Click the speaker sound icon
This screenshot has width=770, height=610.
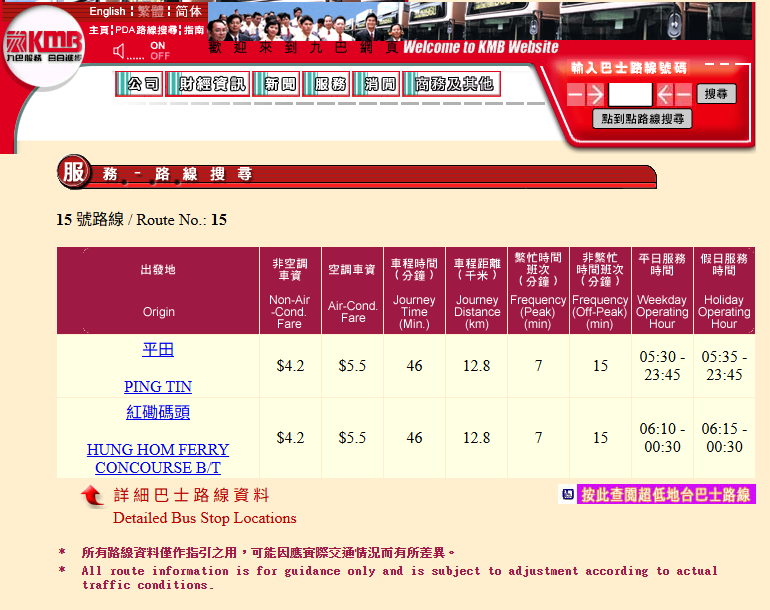pyautogui.click(x=119, y=51)
